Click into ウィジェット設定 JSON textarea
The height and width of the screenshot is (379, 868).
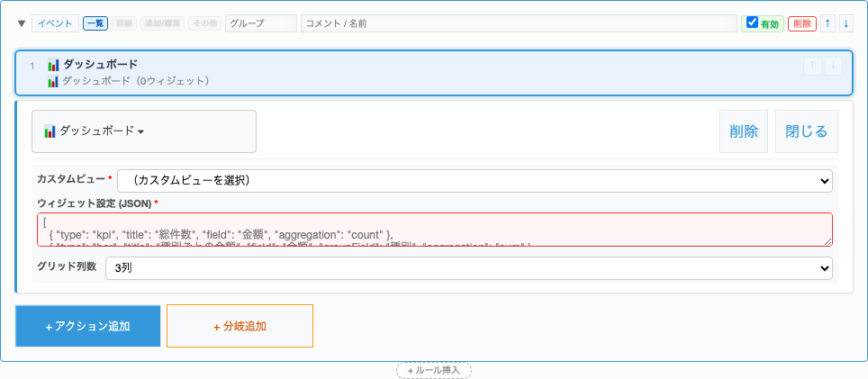coord(435,229)
